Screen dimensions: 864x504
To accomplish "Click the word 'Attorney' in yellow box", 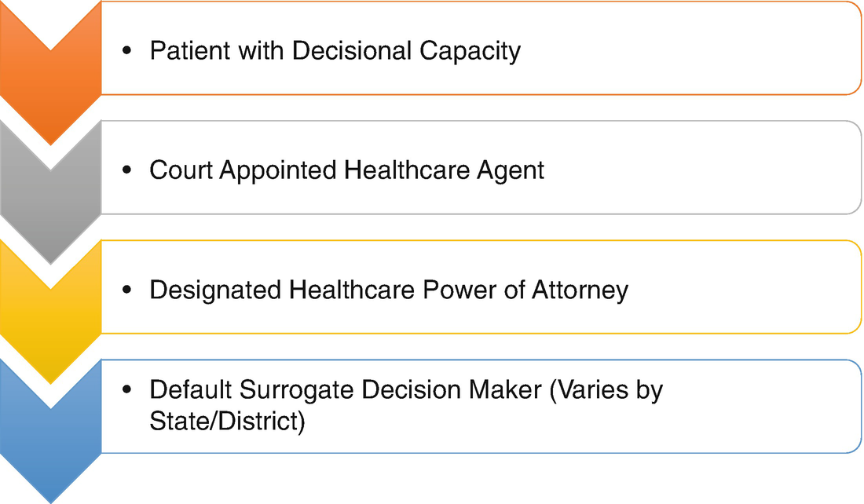I will 580,290.
